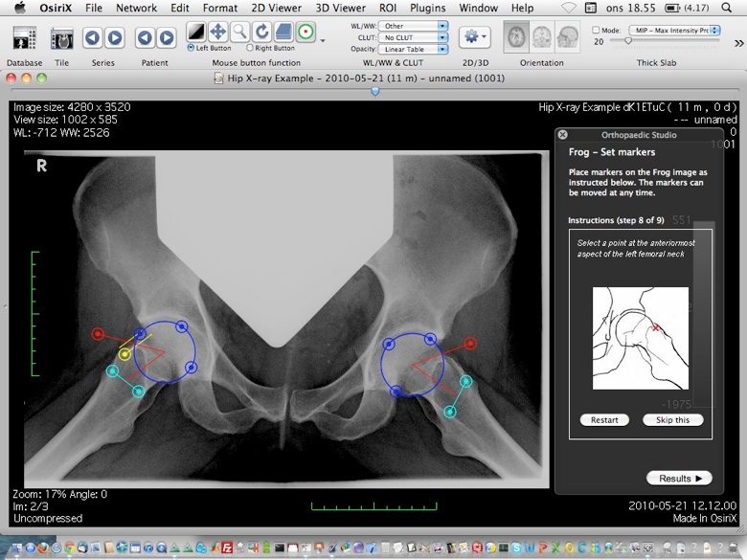This screenshot has height=560, width=747.
Task: Adjust the thick slab slider
Action: [628, 41]
